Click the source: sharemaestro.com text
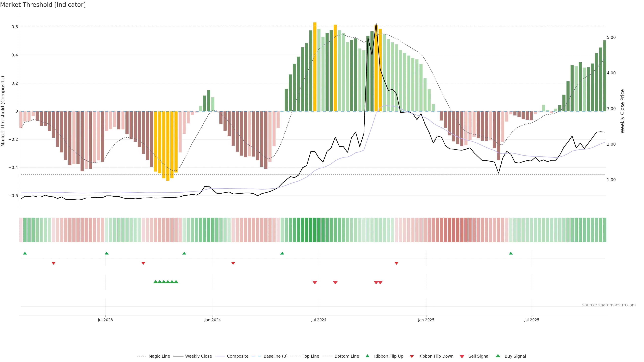Image resolution: width=644 pixels, height=362 pixels. (x=609, y=305)
